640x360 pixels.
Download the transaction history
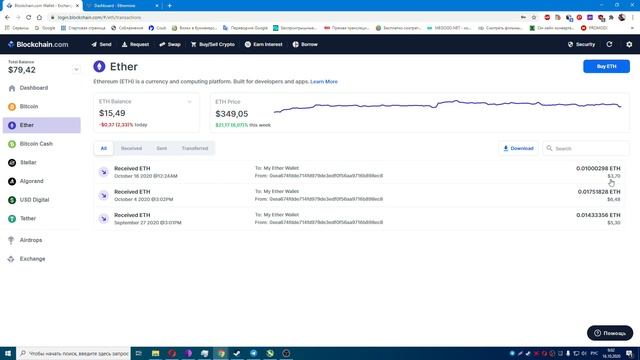coord(518,148)
